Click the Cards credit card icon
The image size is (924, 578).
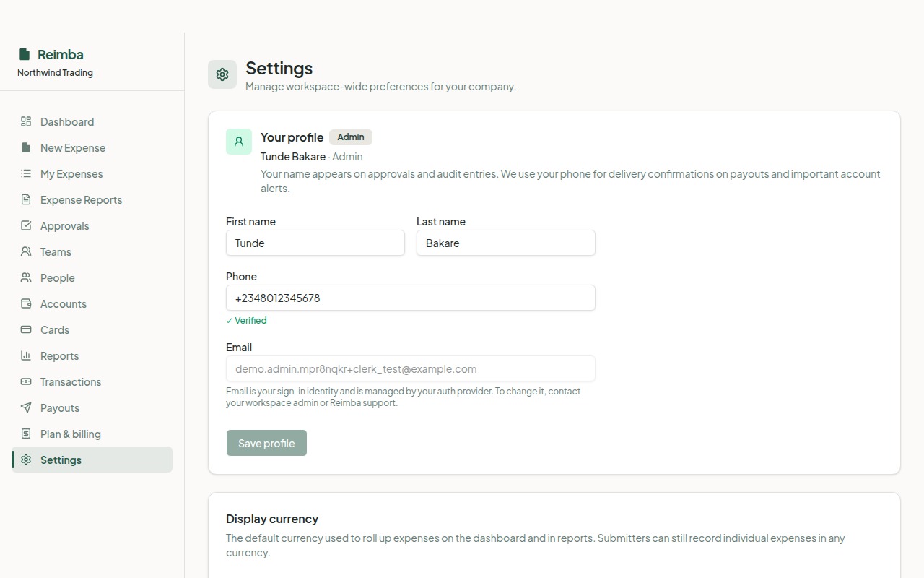26,329
